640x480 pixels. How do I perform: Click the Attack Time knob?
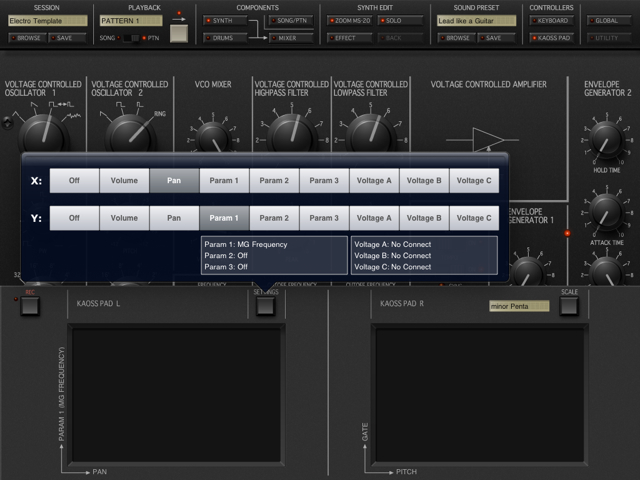click(605, 211)
